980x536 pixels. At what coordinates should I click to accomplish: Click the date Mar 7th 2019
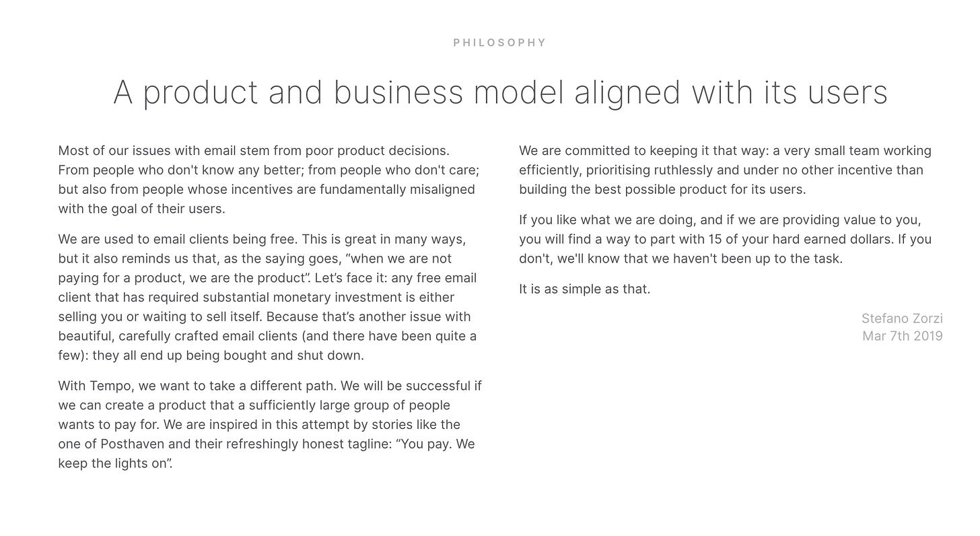[903, 336]
